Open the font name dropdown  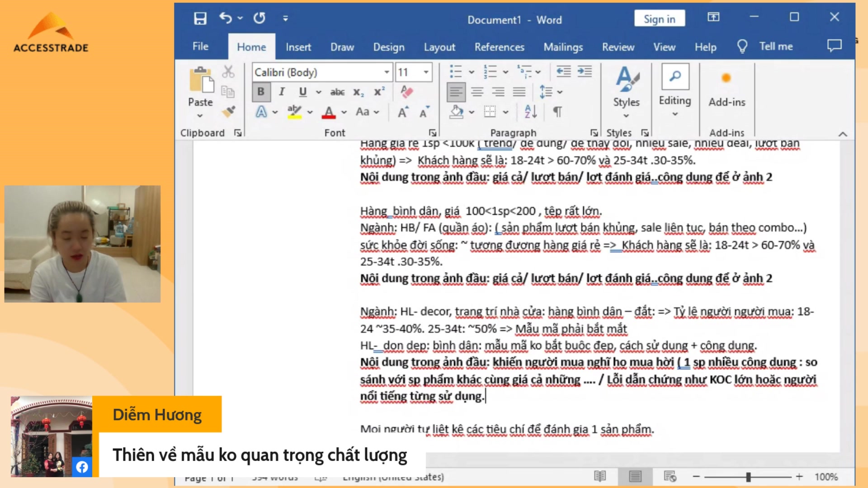(387, 72)
